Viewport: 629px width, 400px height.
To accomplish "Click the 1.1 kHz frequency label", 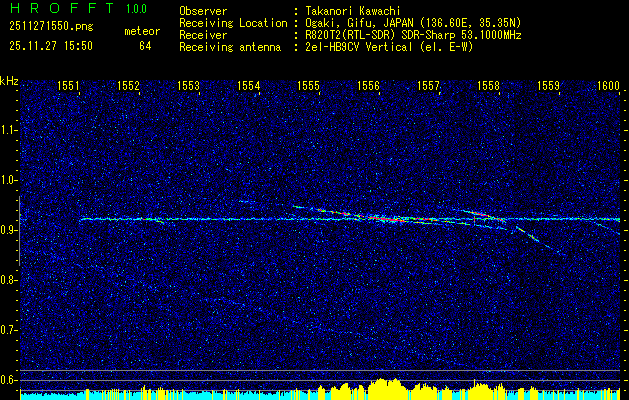I will pos(9,130).
